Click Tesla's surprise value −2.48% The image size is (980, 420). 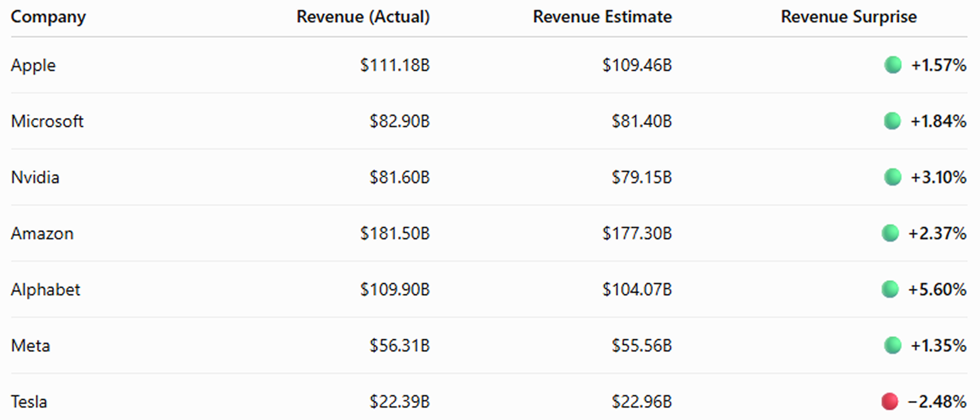point(937,402)
